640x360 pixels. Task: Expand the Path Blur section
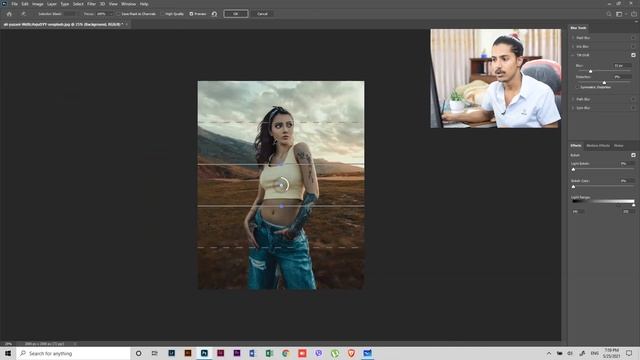[573, 99]
